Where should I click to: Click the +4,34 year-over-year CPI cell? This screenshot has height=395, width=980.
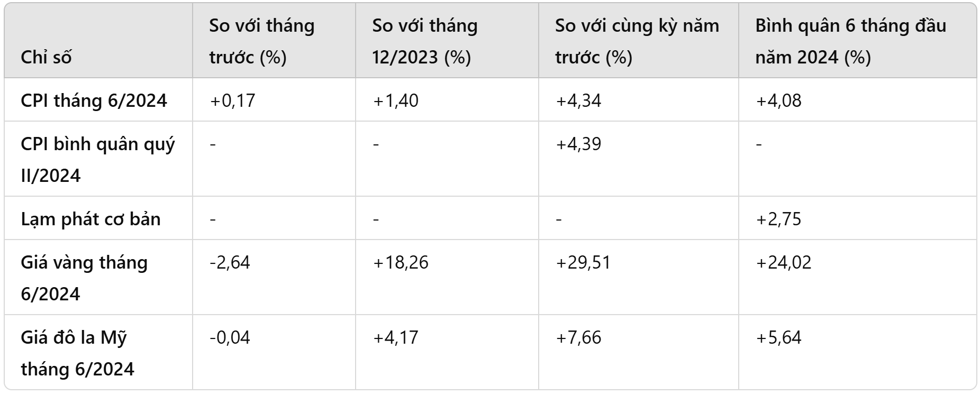click(x=578, y=100)
